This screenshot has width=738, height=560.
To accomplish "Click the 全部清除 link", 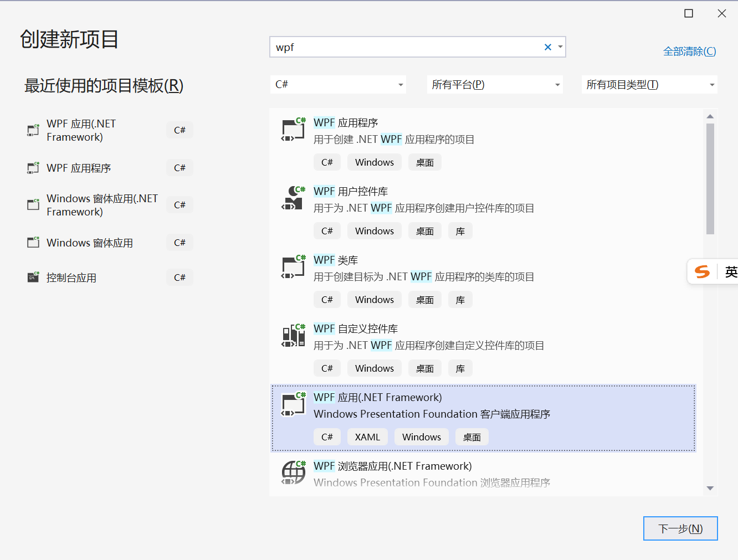I will [x=689, y=52].
